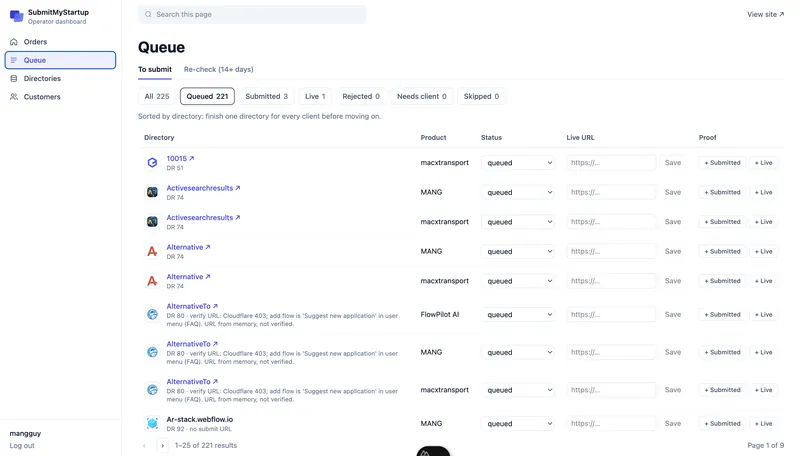Click the previous page arrow

[144, 446]
